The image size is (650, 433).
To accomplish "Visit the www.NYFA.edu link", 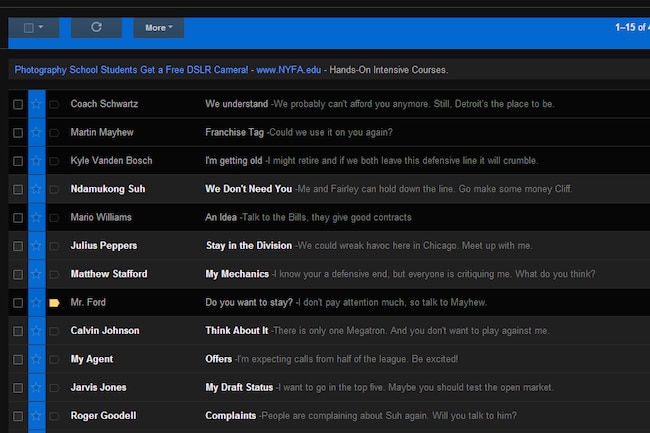I will 289,70.
